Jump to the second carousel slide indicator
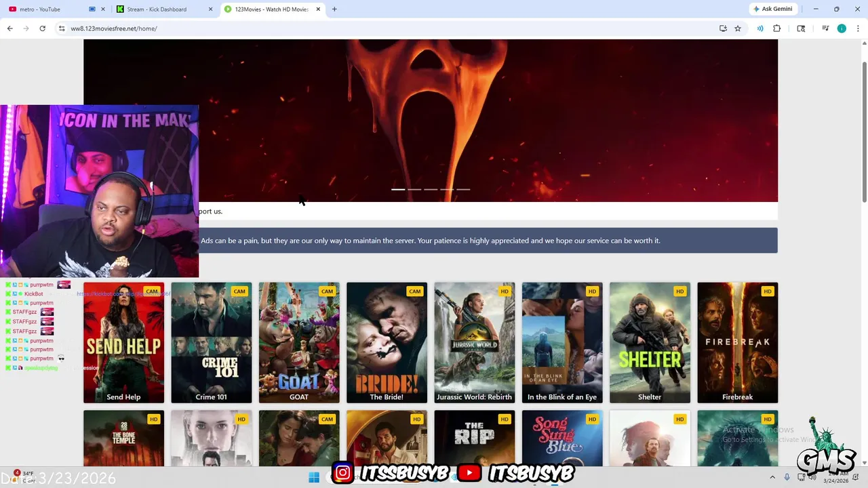 (414, 190)
